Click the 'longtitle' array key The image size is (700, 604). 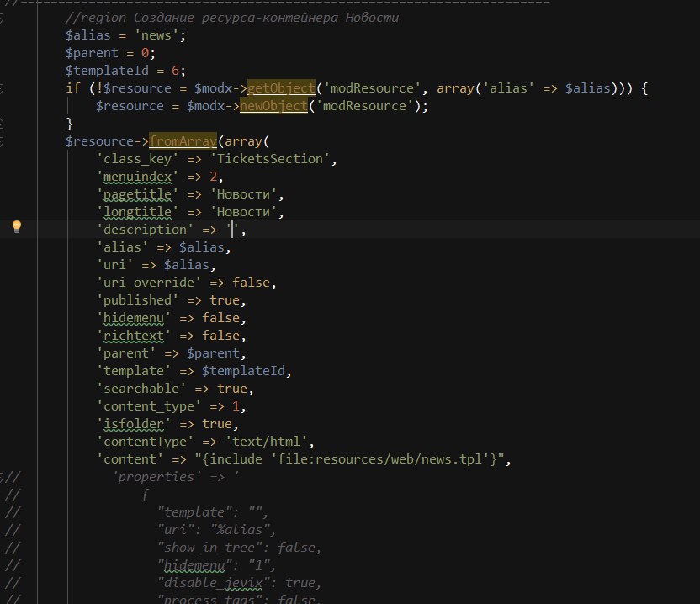[x=137, y=212]
